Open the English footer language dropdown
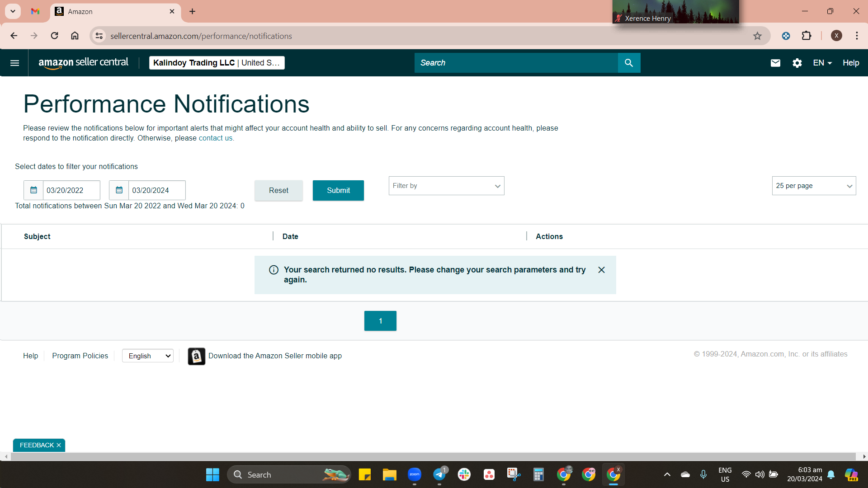 [x=148, y=356]
